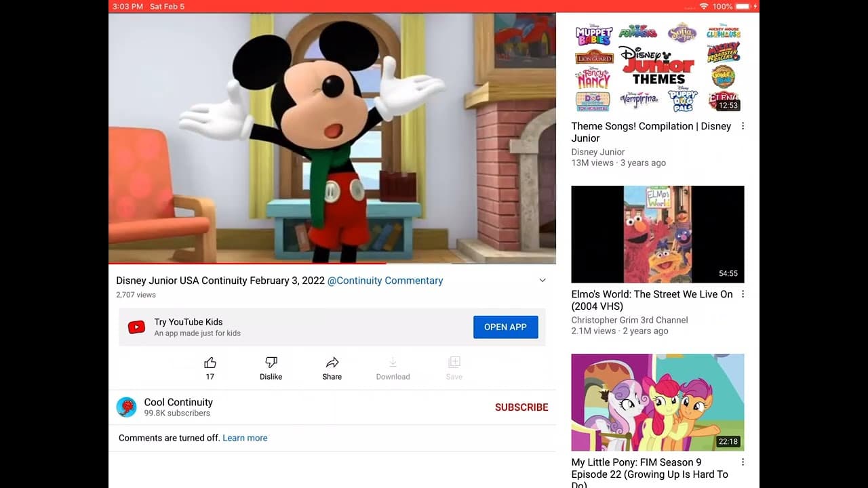Select title 'Theme Songs! Compilation | Disney Junior'
This screenshot has width=868, height=488.
[651, 132]
